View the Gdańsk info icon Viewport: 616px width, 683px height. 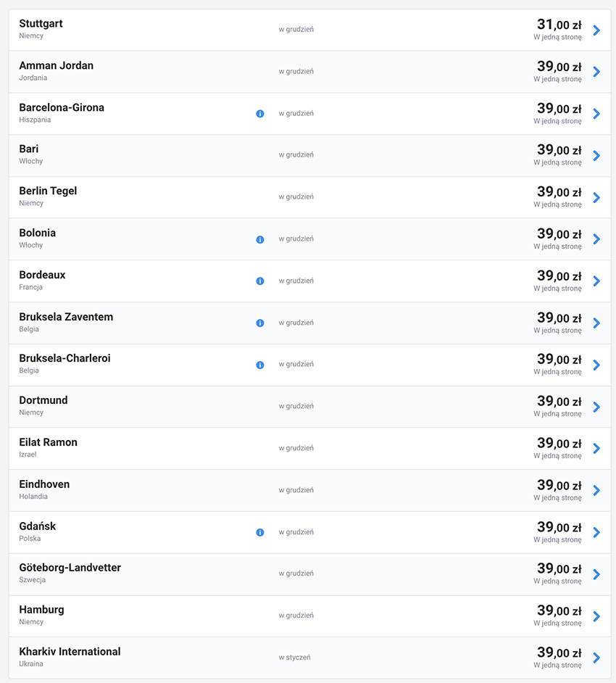pyautogui.click(x=260, y=532)
